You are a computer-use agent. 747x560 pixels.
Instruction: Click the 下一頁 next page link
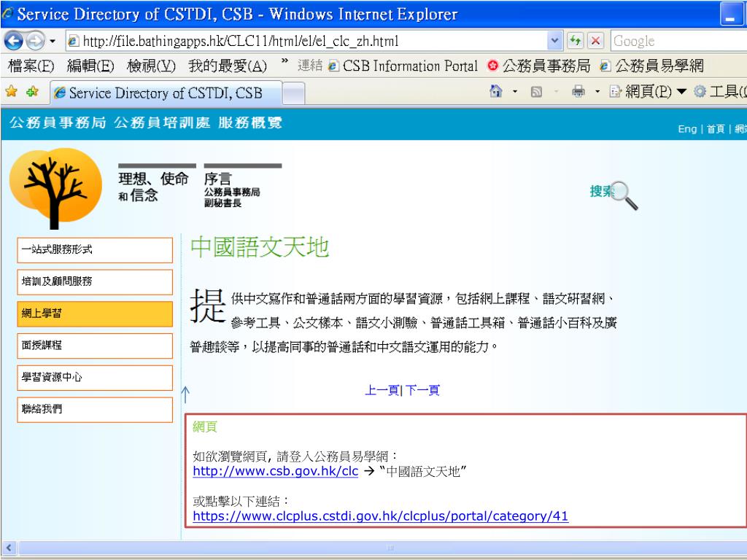[422, 391]
